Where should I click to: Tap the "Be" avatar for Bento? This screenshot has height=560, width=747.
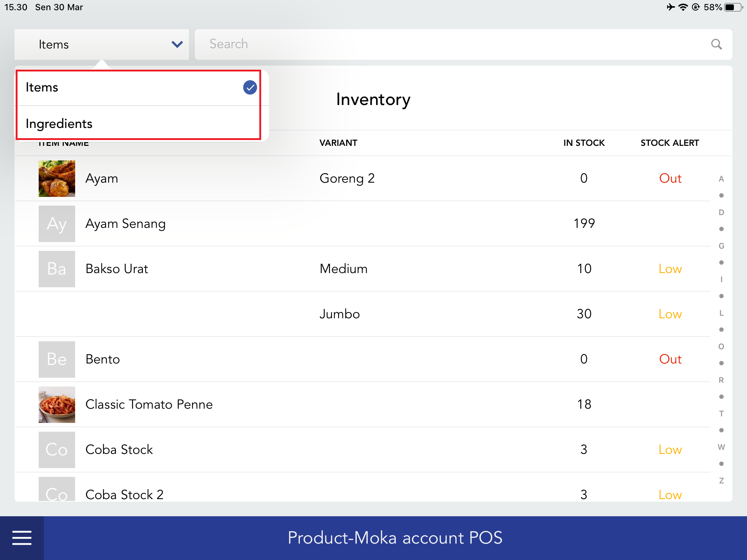click(x=57, y=359)
